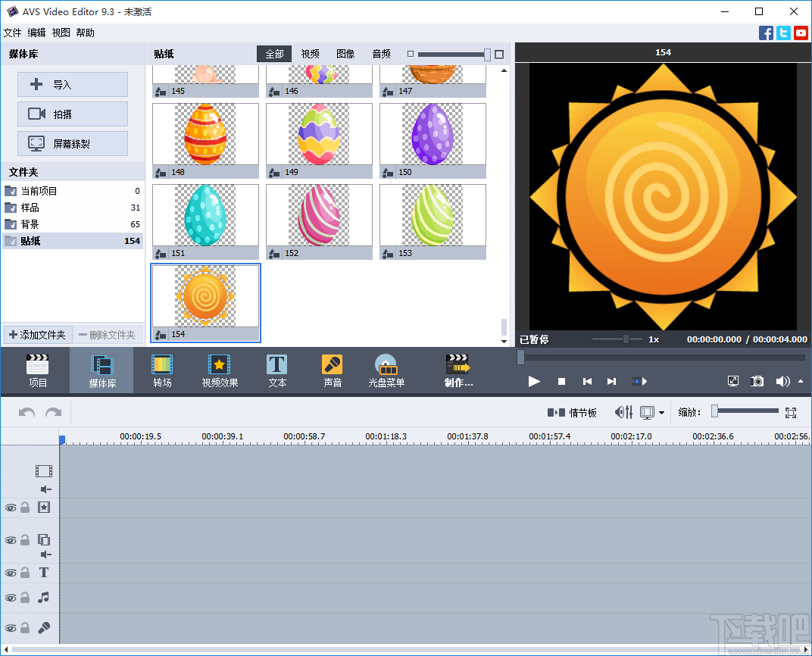The image size is (812, 656).
Task: Click the next scene playback icon
Action: coord(639,382)
